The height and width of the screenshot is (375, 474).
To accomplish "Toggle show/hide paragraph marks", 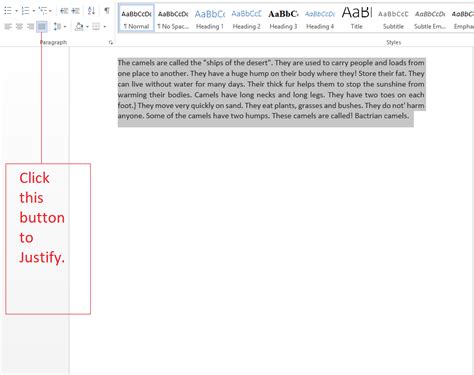I will coord(107,11).
